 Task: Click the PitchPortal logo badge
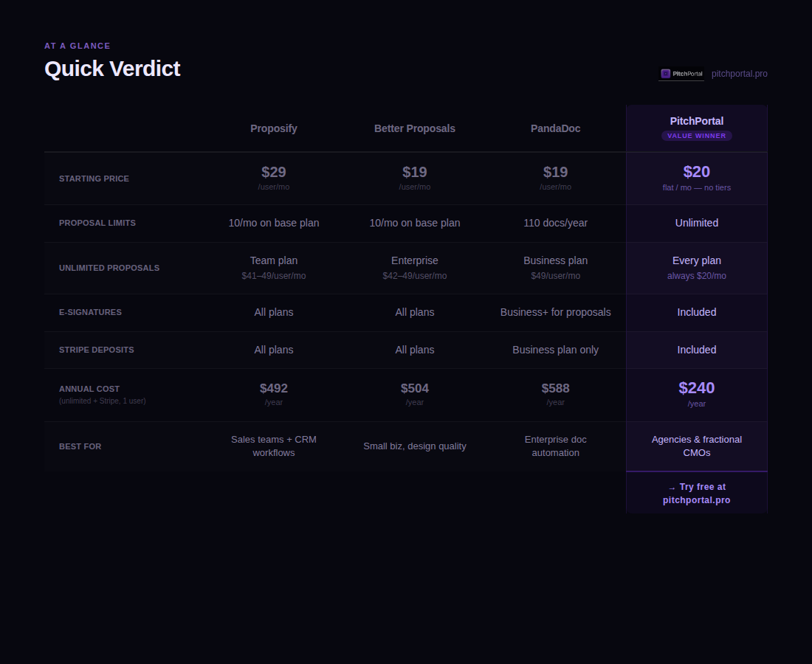click(x=681, y=74)
